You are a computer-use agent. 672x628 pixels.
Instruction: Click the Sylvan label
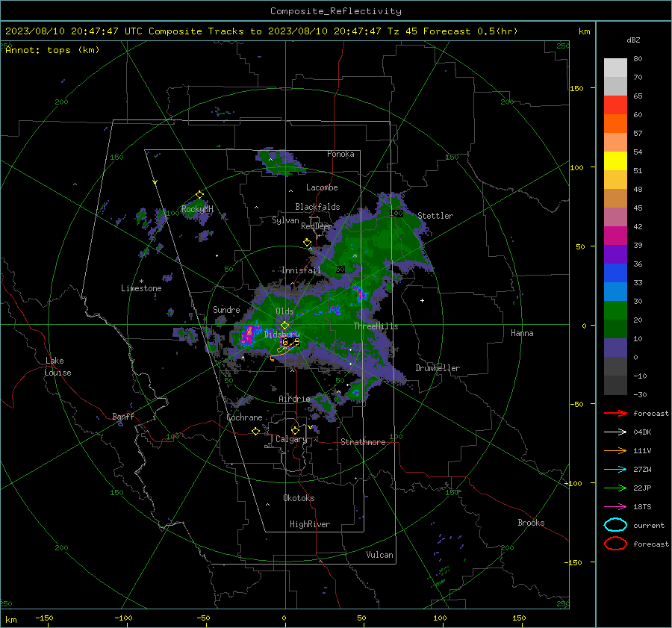pos(285,220)
